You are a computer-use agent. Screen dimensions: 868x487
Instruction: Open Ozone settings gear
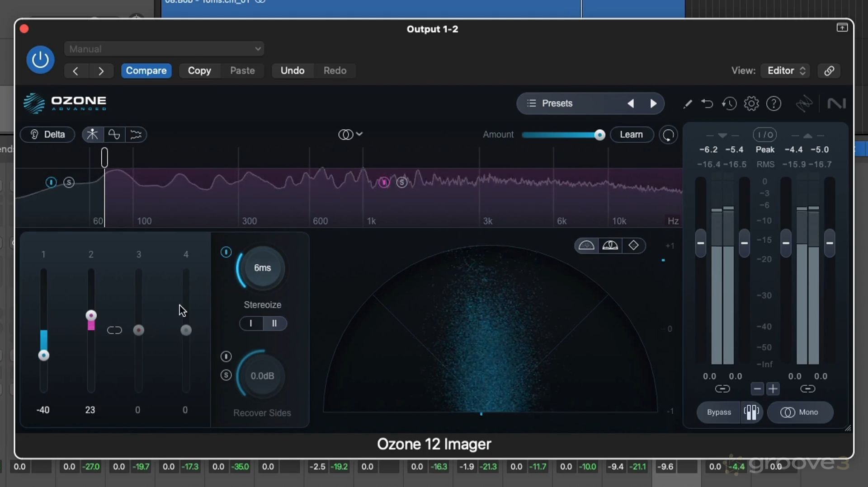coord(751,104)
